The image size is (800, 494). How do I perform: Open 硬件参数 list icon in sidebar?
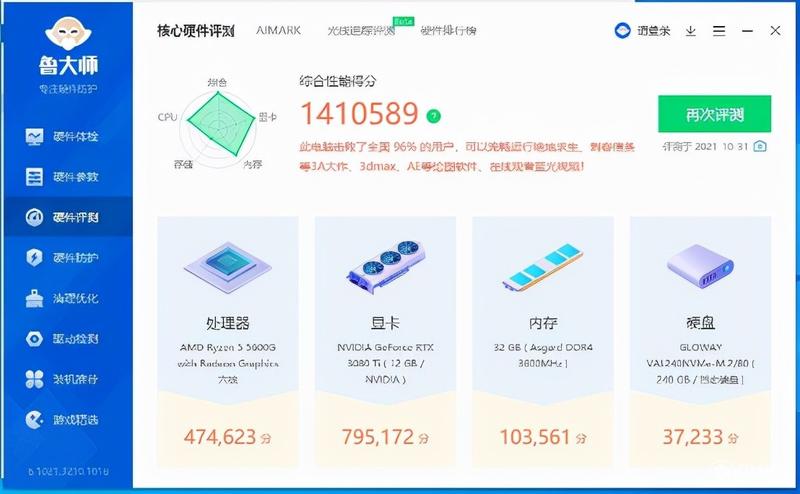coord(34,177)
